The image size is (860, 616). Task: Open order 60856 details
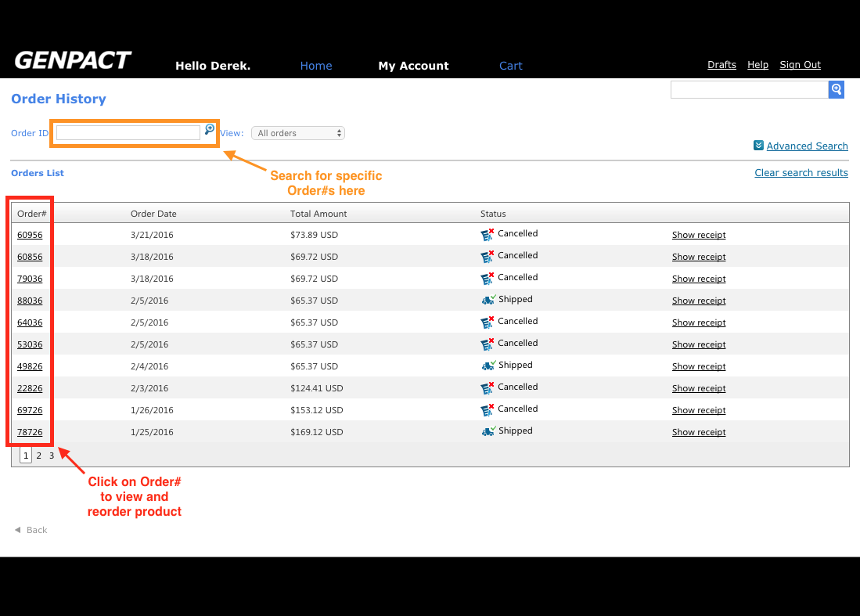coord(30,257)
